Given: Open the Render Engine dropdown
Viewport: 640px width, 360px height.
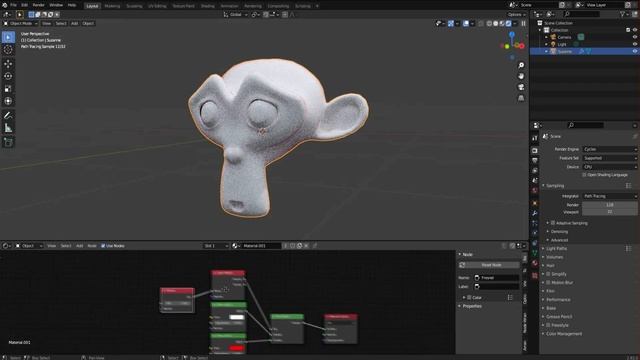Looking at the screenshot, I should 610,149.
